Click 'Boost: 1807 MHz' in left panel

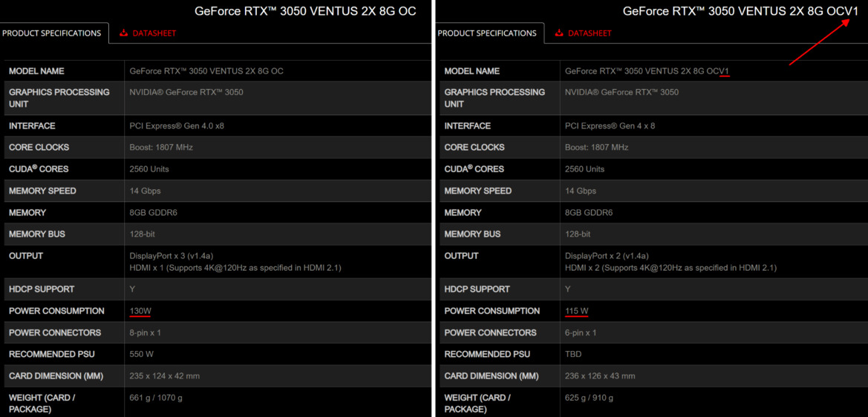161,148
